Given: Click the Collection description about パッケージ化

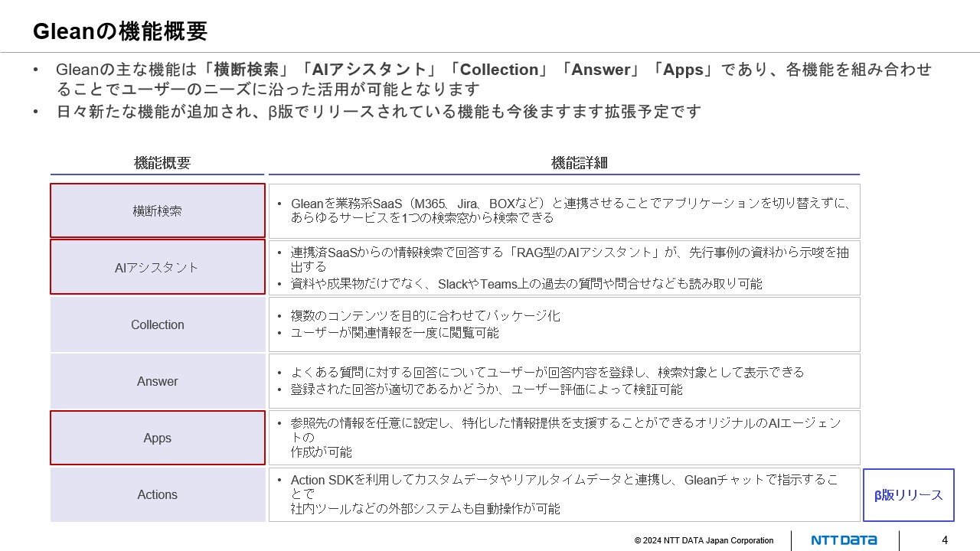Looking at the screenshot, I should point(426,316).
